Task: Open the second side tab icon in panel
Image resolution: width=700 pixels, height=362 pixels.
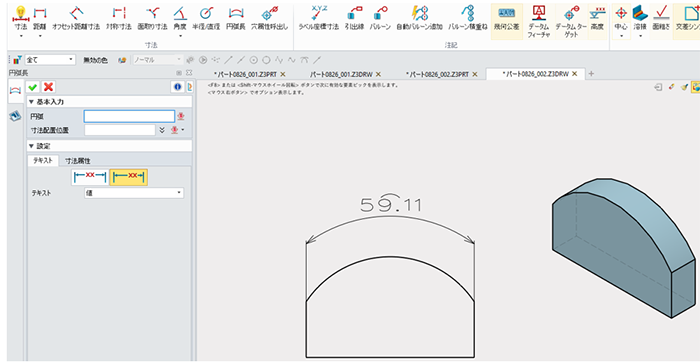Action: pyautogui.click(x=15, y=116)
